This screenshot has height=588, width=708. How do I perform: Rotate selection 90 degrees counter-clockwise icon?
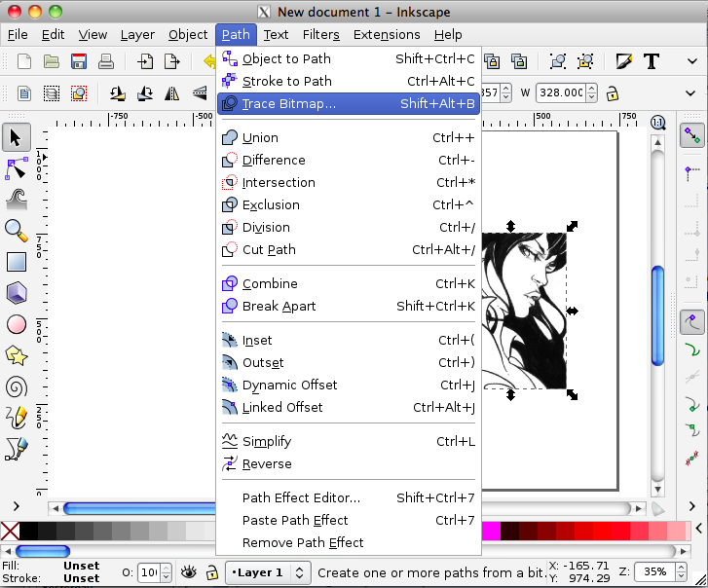118,93
